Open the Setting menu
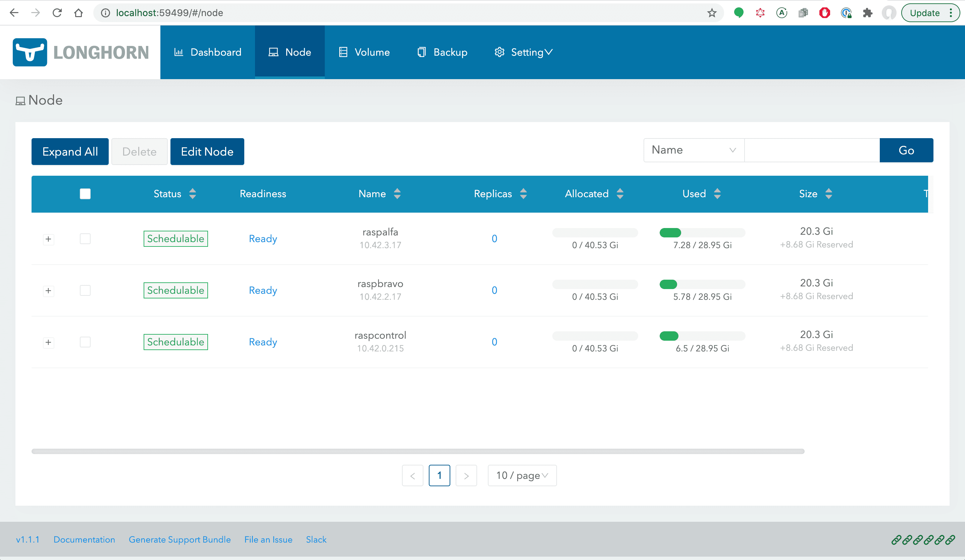 point(523,52)
